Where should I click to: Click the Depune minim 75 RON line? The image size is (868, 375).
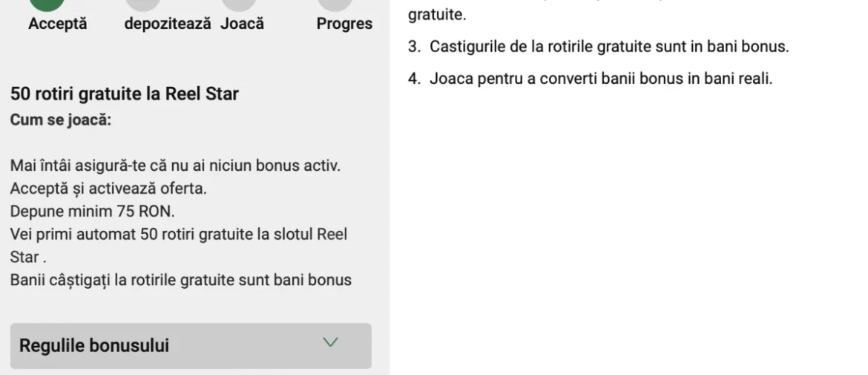click(x=93, y=211)
